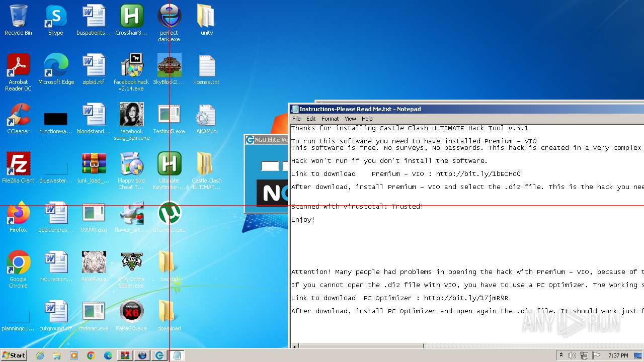Select the Ultimate KeyBinder icon
The image size is (644, 362).
[x=169, y=170]
